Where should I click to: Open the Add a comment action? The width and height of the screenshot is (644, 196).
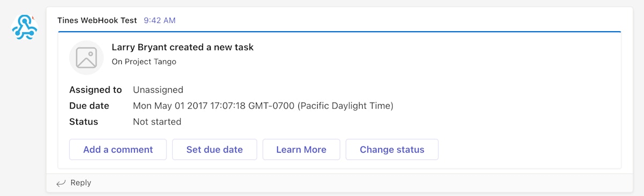tap(118, 150)
